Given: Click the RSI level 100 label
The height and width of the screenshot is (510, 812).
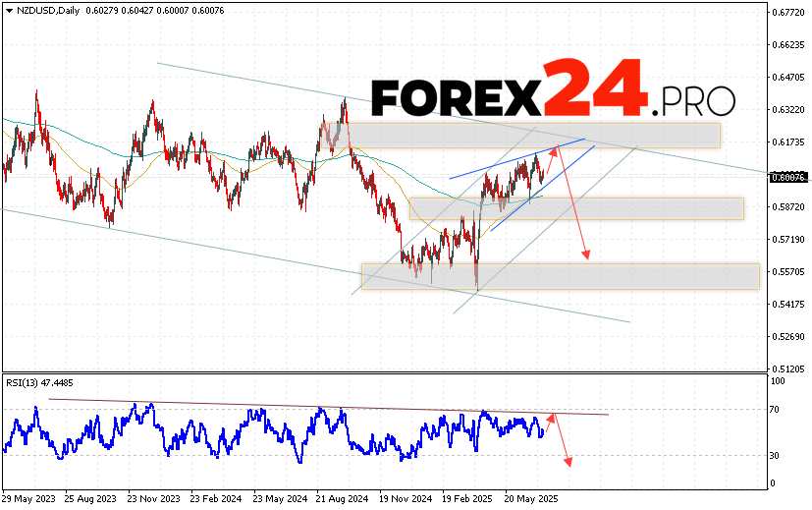Looking at the screenshot, I should pyautogui.click(x=778, y=380).
